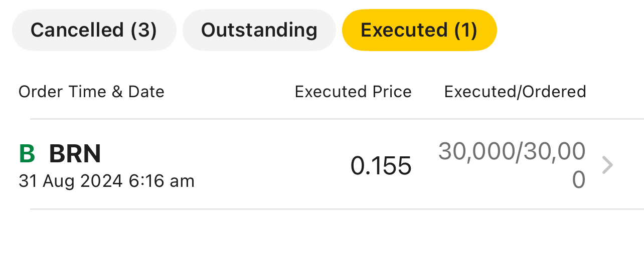Expand BRN order details via chevron arrow
Screen dimensions: 644x261
click(607, 165)
